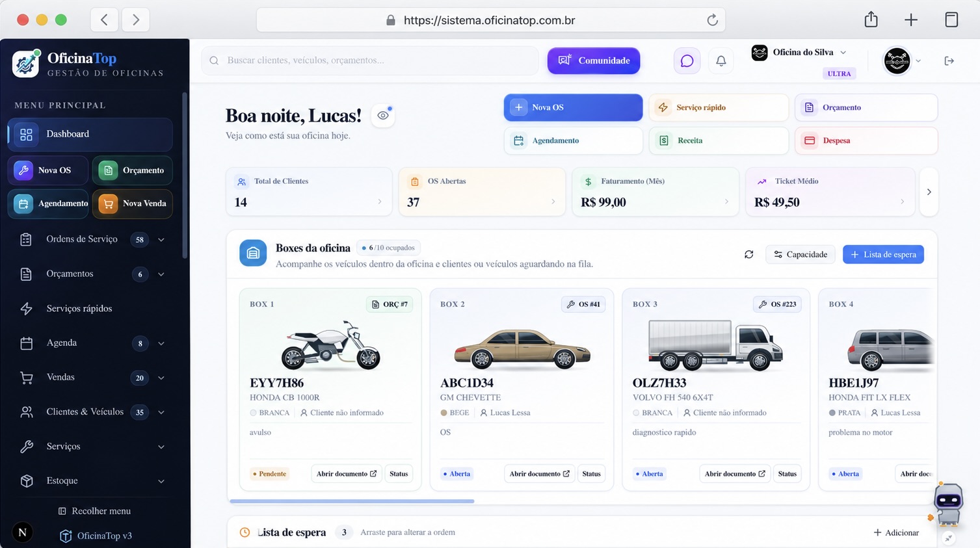The image size is (980, 548).
Task: Reload the browser page
Action: coord(713,20)
